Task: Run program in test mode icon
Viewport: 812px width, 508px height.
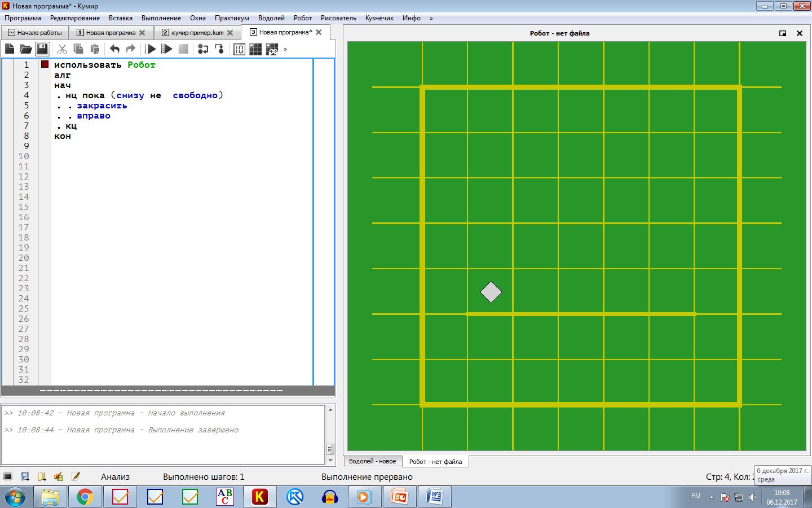Action: coord(167,49)
